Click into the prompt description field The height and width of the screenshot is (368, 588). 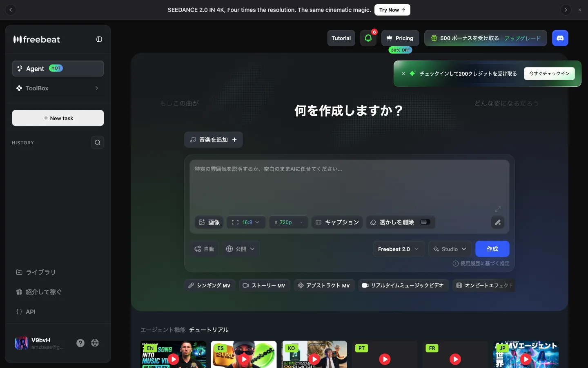coord(350,186)
